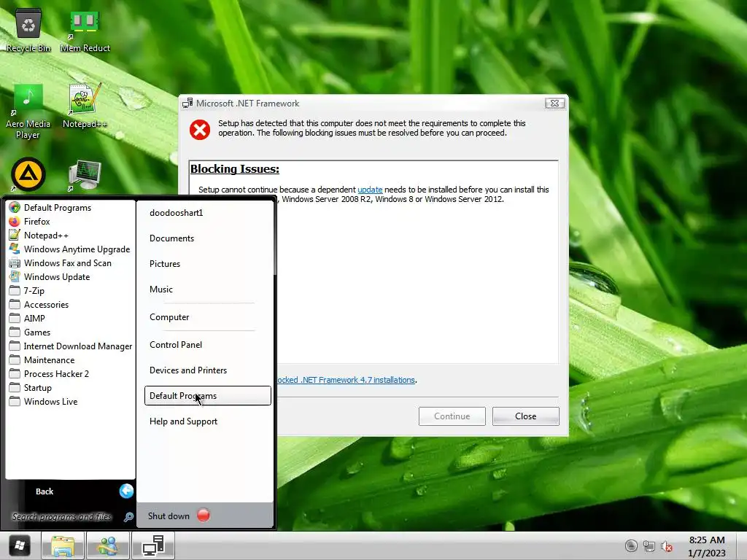
Task: Open the yellow AIMP desktop icon
Action: click(x=28, y=174)
